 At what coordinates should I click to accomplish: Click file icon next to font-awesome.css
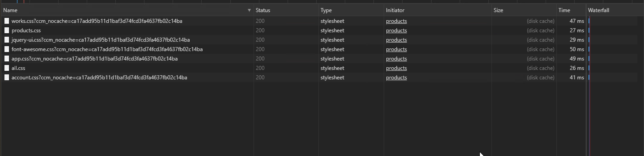[7, 49]
